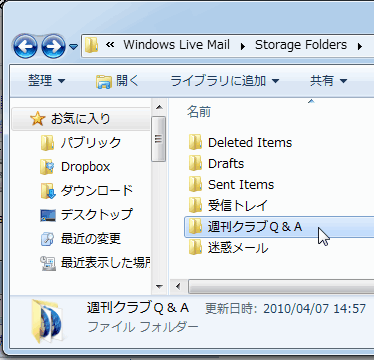Open the デスクトップ shortcut icon
The width and height of the screenshot is (374, 360).
(x=48, y=215)
